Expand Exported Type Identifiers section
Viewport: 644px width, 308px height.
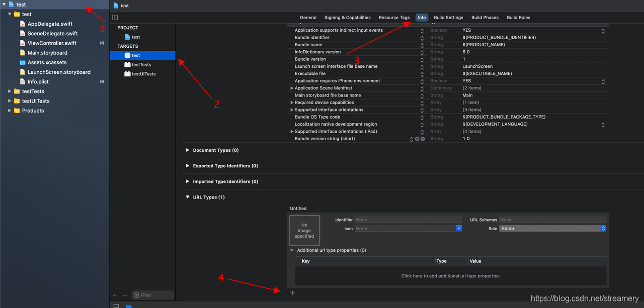[x=188, y=166]
